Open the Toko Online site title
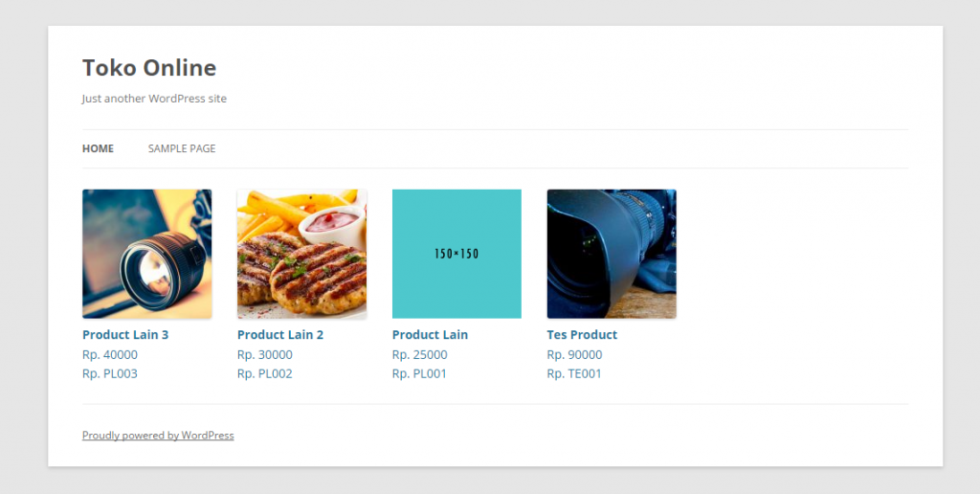 149,68
